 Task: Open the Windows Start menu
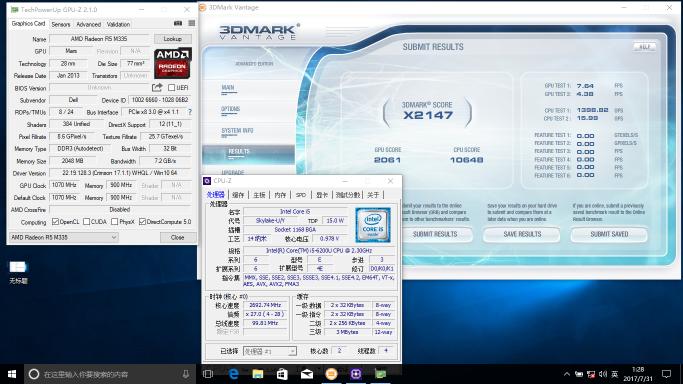[x=12, y=374]
